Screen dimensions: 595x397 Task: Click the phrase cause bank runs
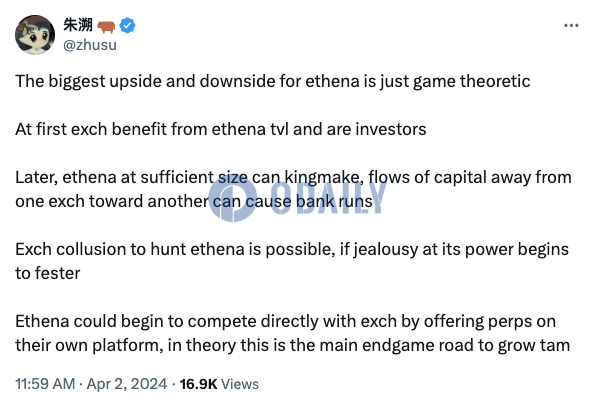pyautogui.click(x=309, y=201)
